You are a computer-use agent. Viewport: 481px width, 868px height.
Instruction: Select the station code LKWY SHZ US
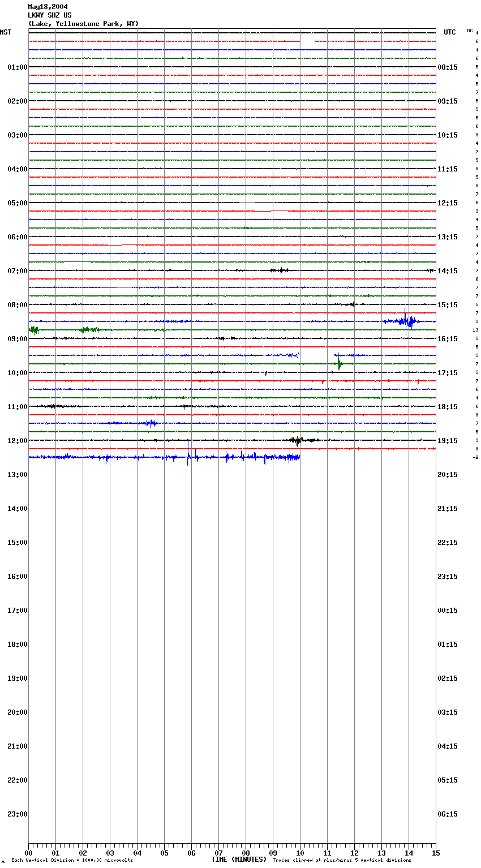50,15
